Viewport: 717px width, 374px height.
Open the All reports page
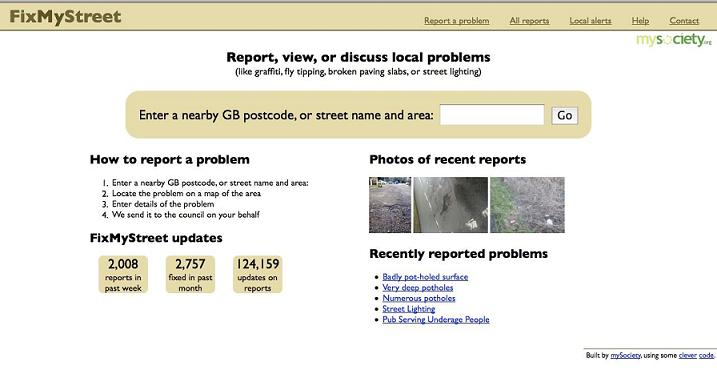529,21
